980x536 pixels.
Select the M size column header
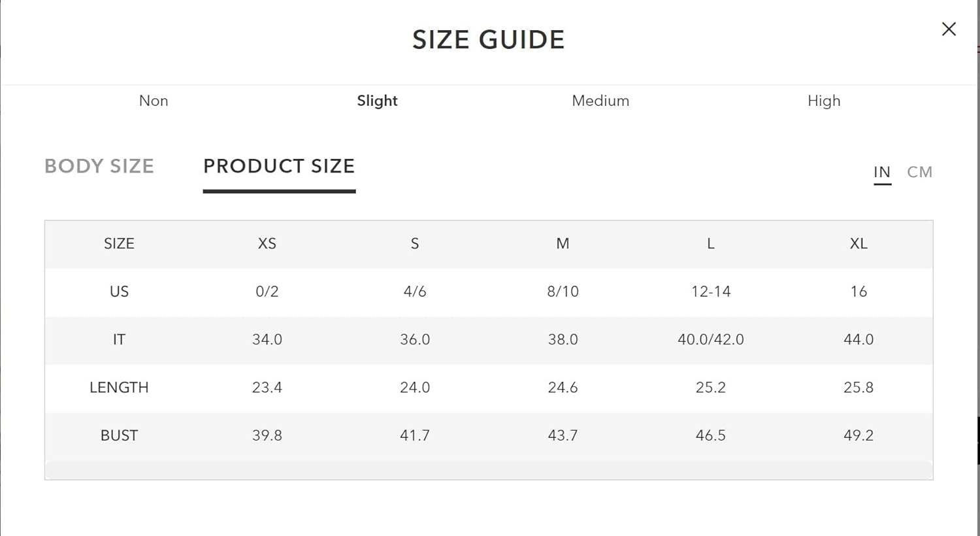pos(563,244)
